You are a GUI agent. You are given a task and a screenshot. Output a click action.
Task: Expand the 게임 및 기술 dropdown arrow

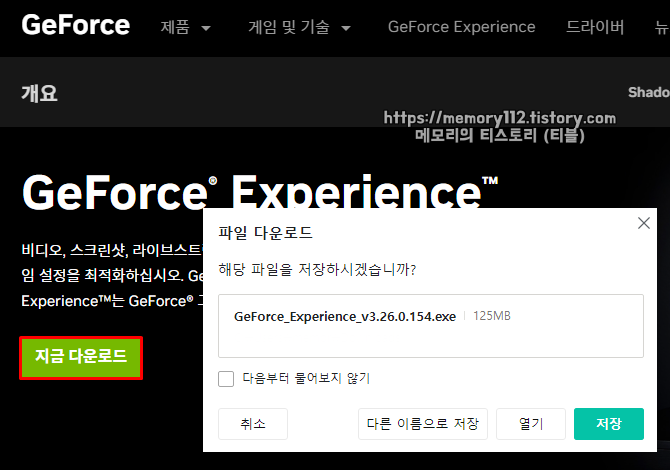point(346,28)
